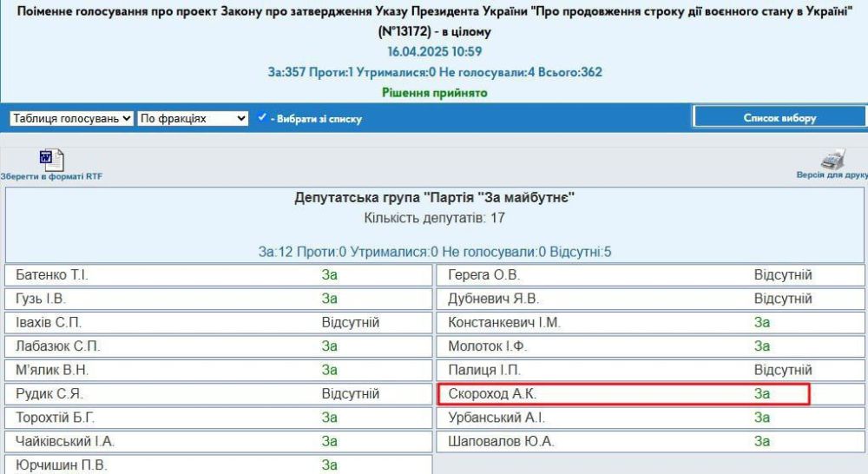The image size is (868, 474).
Task: Choose deputy Герега О.В. row
Action: pos(483,275)
